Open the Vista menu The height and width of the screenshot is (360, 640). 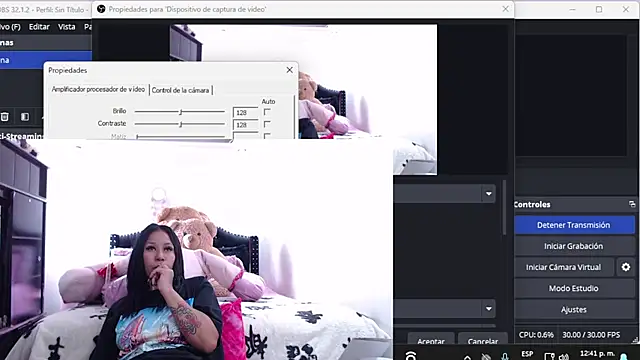67,27
